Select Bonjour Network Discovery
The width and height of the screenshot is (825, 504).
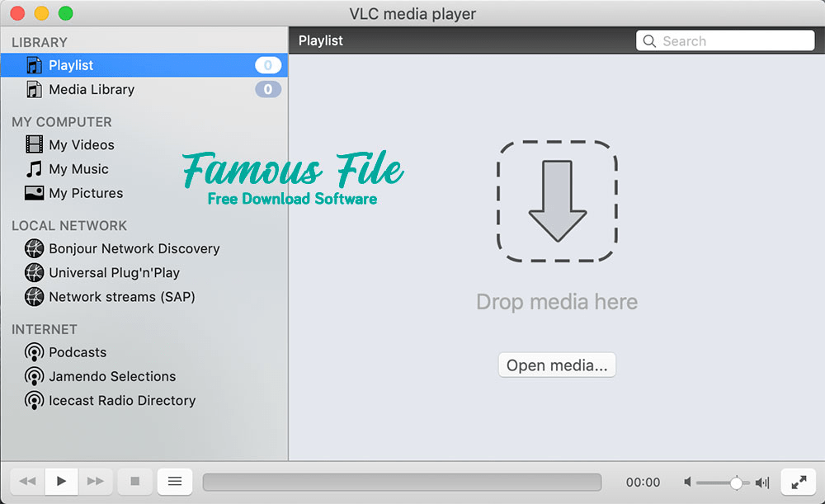click(132, 248)
